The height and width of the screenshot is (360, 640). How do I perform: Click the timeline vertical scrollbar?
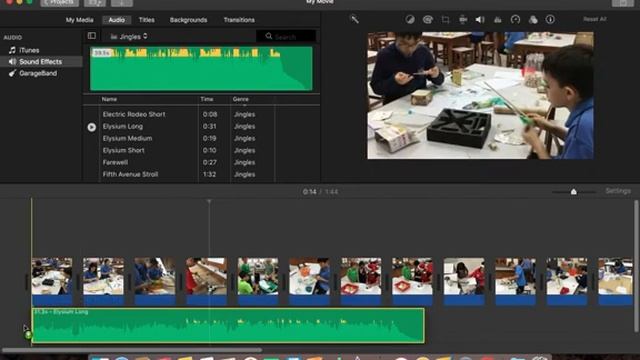pyautogui.click(x=636, y=266)
